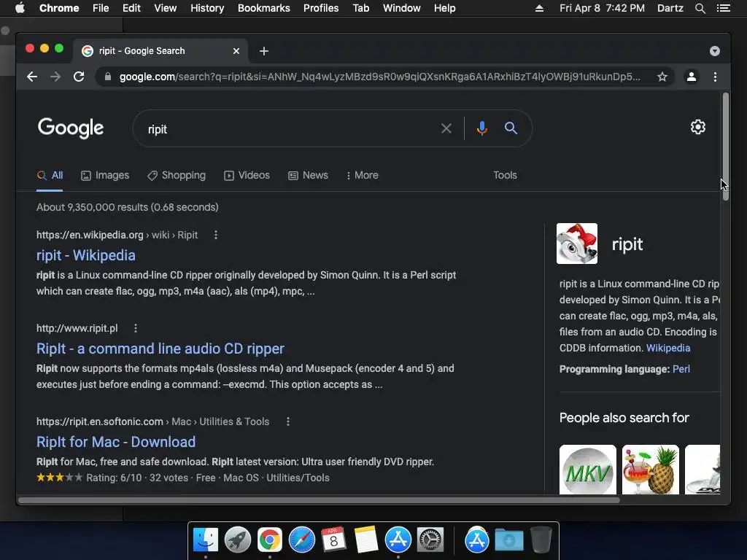Open Notification Center list icon

pyautogui.click(x=723, y=8)
